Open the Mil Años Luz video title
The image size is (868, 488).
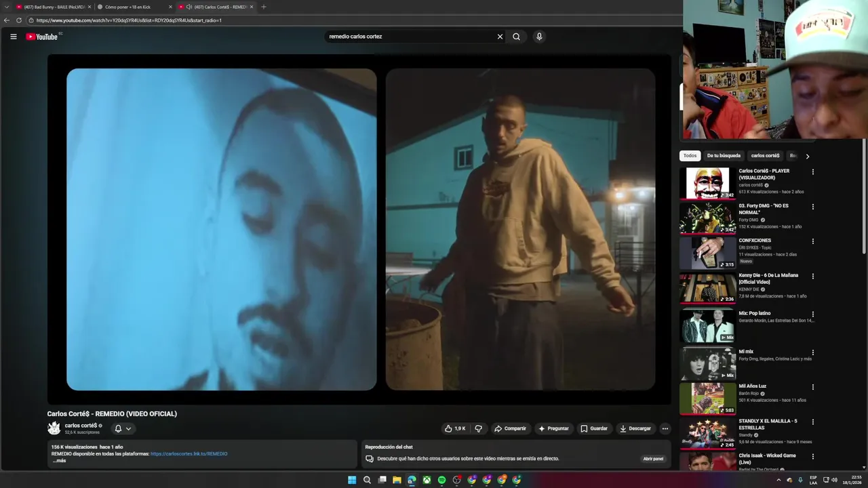pos(753,386)
